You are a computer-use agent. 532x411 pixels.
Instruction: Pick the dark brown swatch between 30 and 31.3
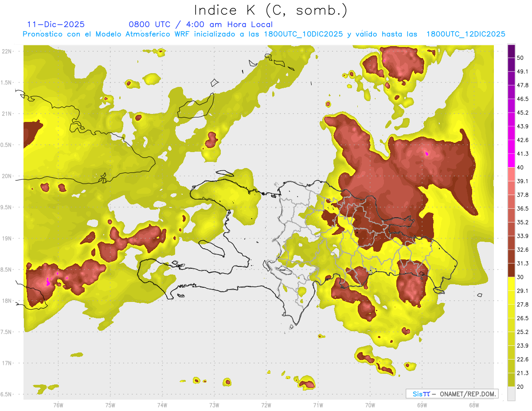coord(512,270)
